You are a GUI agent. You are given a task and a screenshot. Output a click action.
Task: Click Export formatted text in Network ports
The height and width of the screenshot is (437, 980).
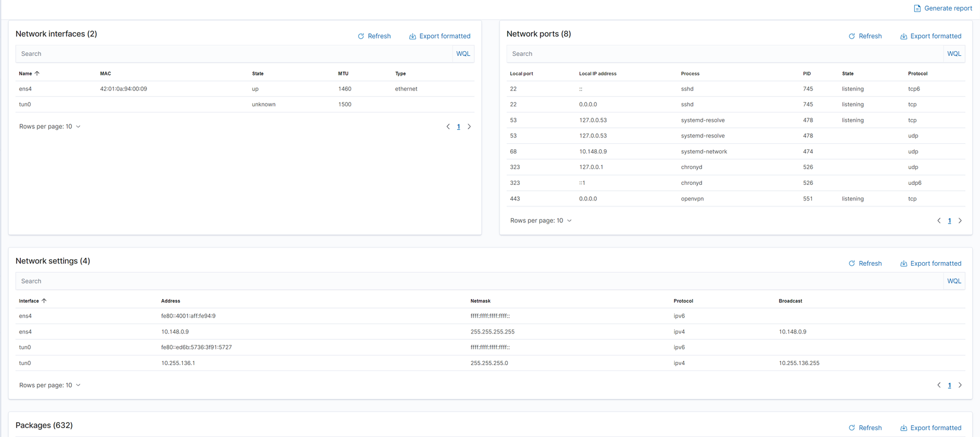pyautogui.click(x=935, y=36)
